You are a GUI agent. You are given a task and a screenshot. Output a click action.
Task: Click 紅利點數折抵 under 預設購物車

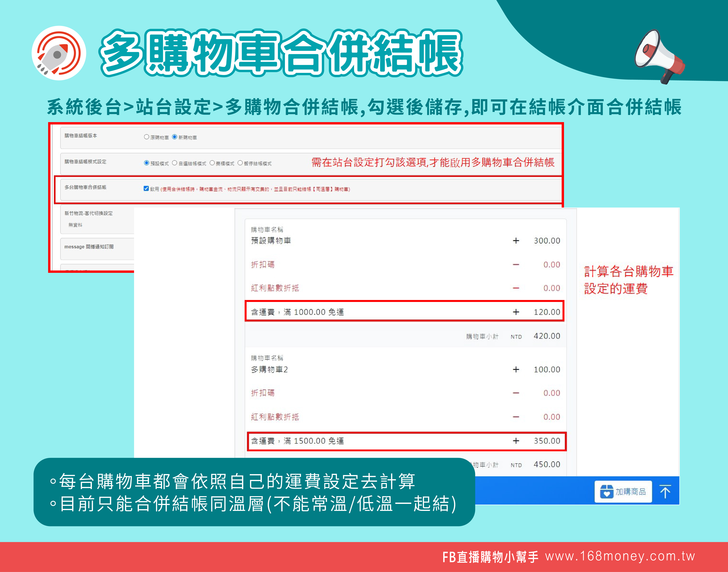[x=275, y=288]
